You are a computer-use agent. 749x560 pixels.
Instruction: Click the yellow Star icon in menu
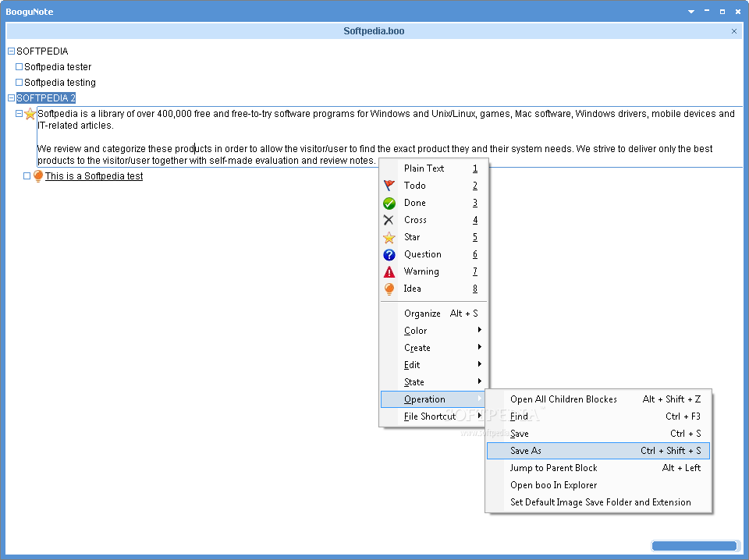point(389,237)
